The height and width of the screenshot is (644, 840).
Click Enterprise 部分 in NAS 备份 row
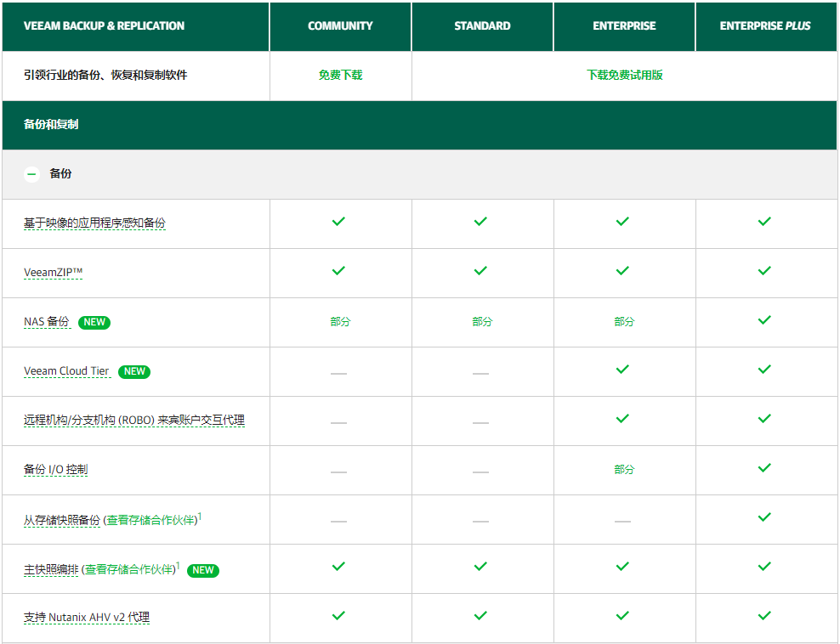(624, 321)
